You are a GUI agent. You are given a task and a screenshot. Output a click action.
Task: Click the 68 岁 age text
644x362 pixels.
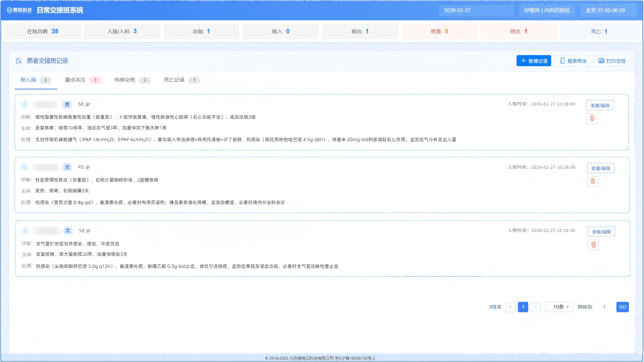(x=84, y=104)
